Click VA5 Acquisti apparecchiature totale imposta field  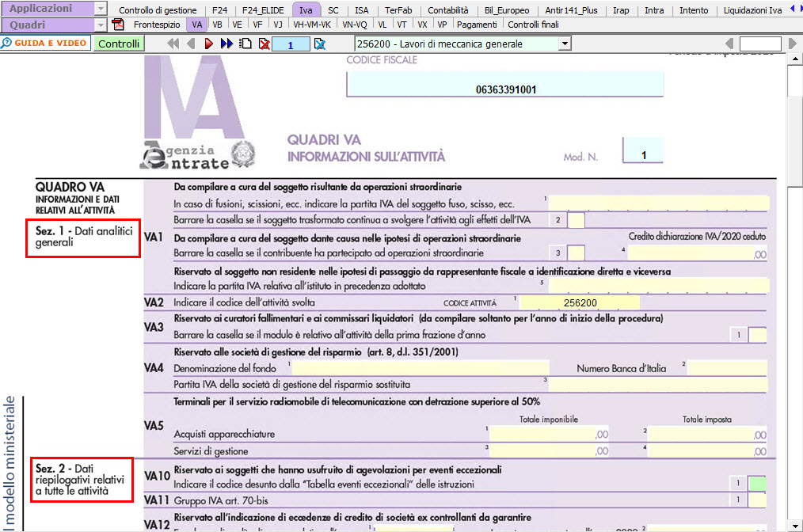pyautogui.click(x=708, y=434)
